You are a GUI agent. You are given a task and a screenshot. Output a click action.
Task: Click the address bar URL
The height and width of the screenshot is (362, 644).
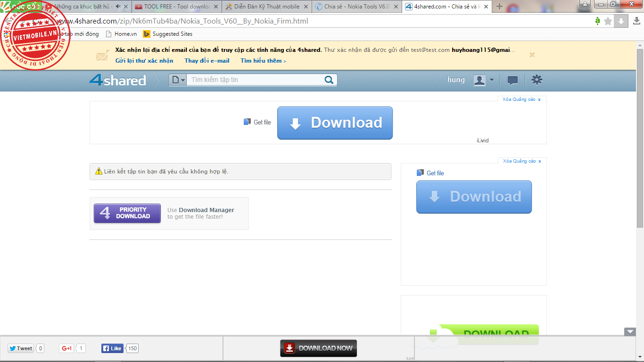[182, 22]
